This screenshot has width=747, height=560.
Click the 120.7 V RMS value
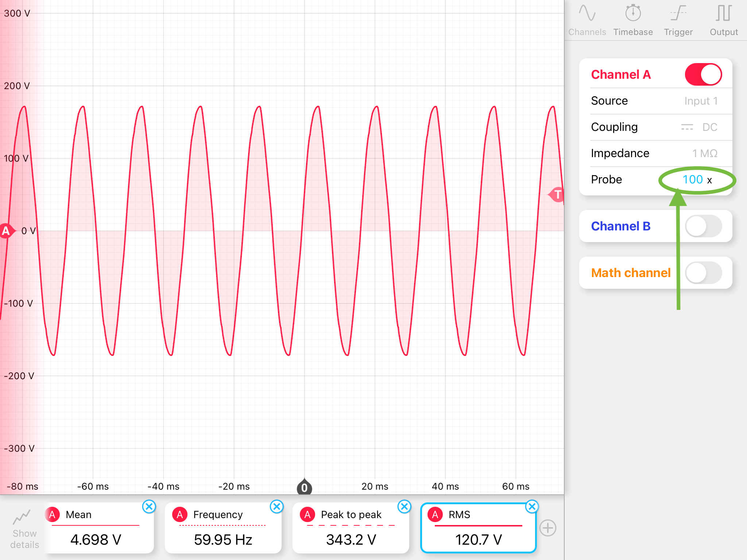coord(479,540)
